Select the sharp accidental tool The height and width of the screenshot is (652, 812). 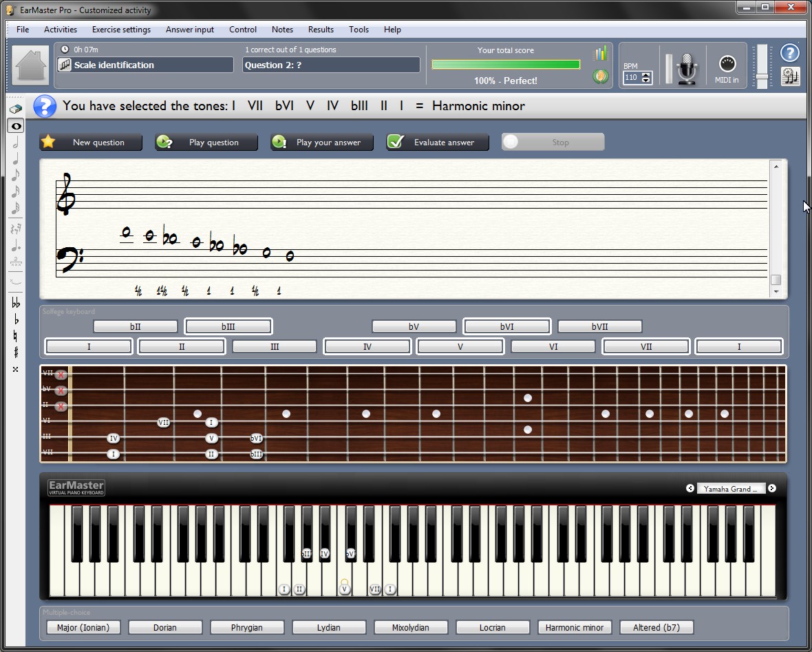point(16,353)
